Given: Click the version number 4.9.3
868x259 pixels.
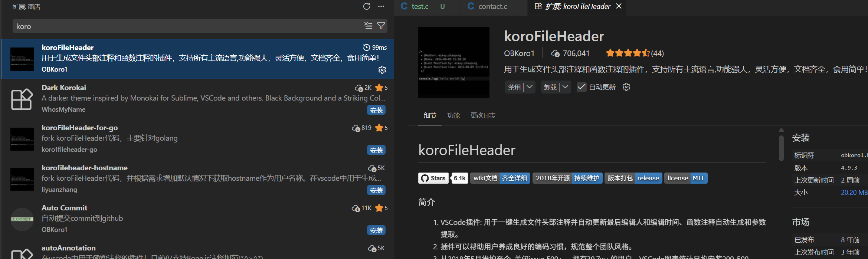Looking at the screenshot, I should coord(849,168).
